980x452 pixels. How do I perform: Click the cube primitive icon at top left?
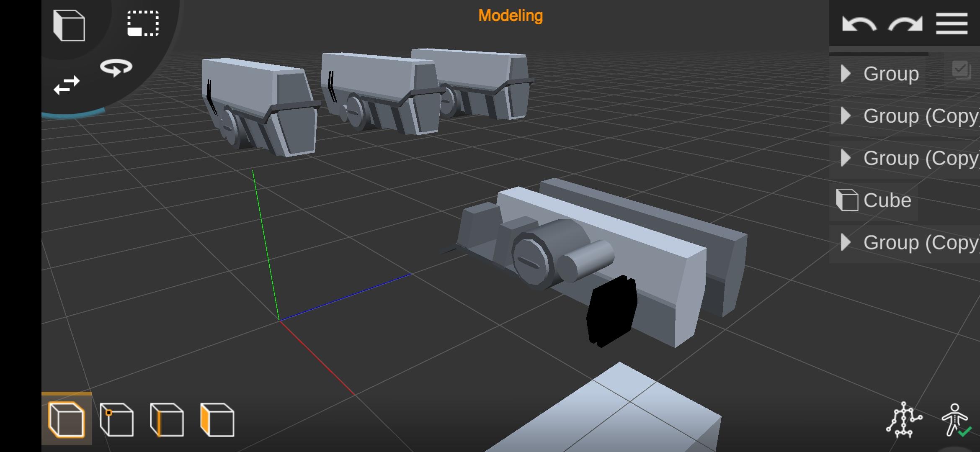69,25
